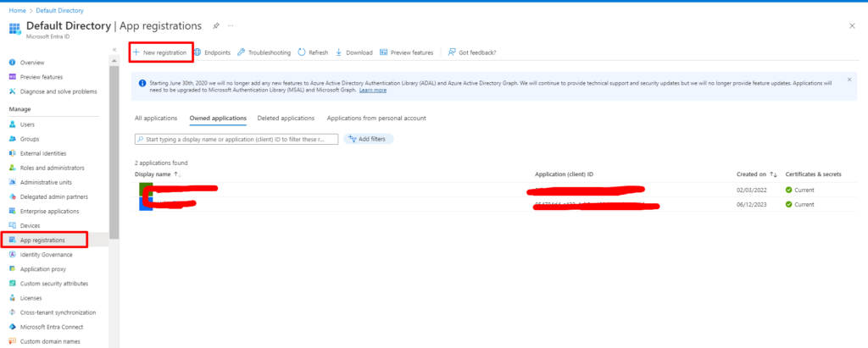The image size is (868, 348).
Task: Sort by Display name arrows
Action: tap(178, 174)
